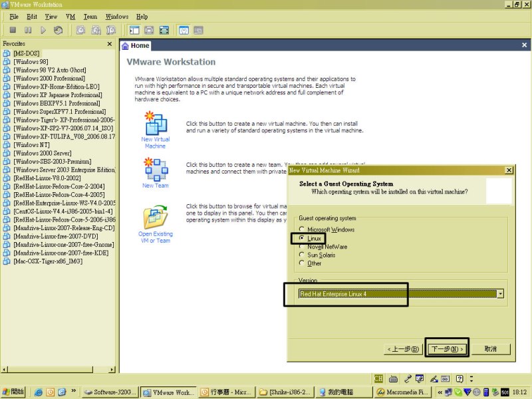This screenshot has width=532, height=399.
Task: Switch to Full Screen mode icon
Action: pos(164,30)
